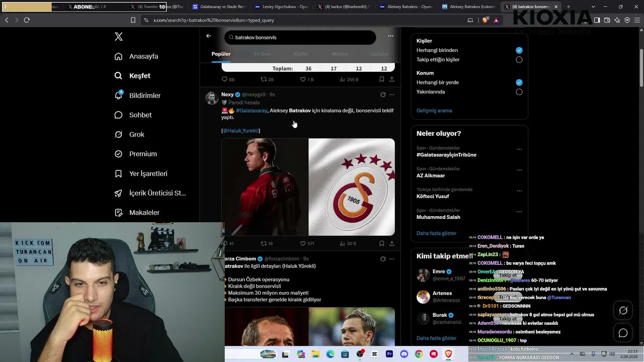Bookmark Nexy's post

(382, 243)
